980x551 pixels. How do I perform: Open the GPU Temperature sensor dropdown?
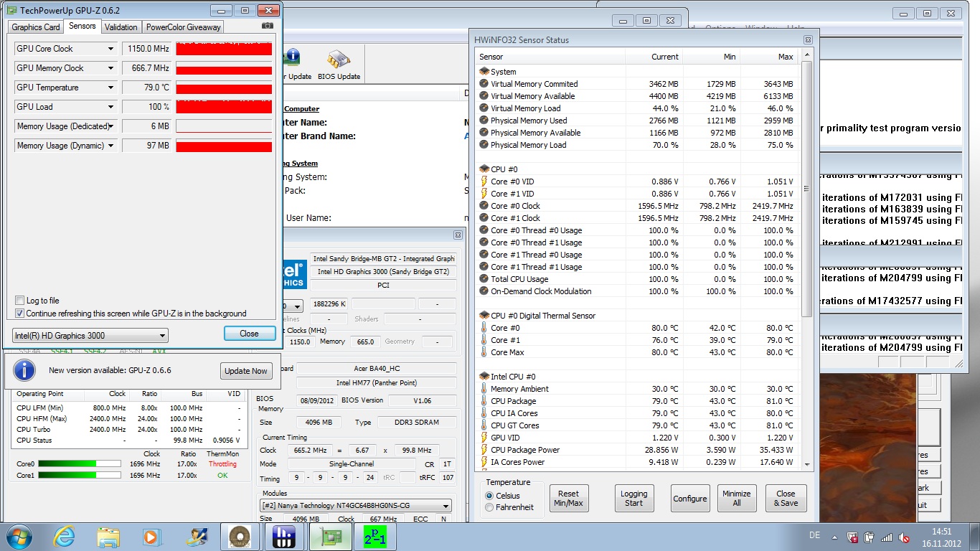[110, 88]
